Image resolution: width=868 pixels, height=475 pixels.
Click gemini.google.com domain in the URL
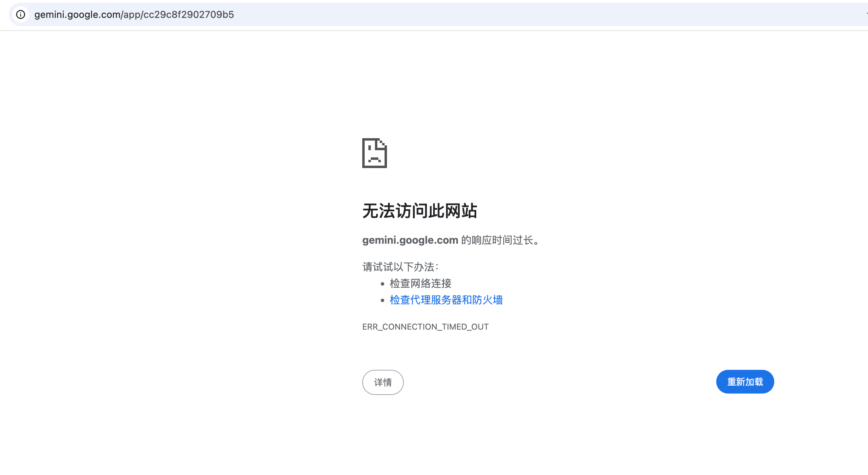pyautogui.click(x=77, y=14)
